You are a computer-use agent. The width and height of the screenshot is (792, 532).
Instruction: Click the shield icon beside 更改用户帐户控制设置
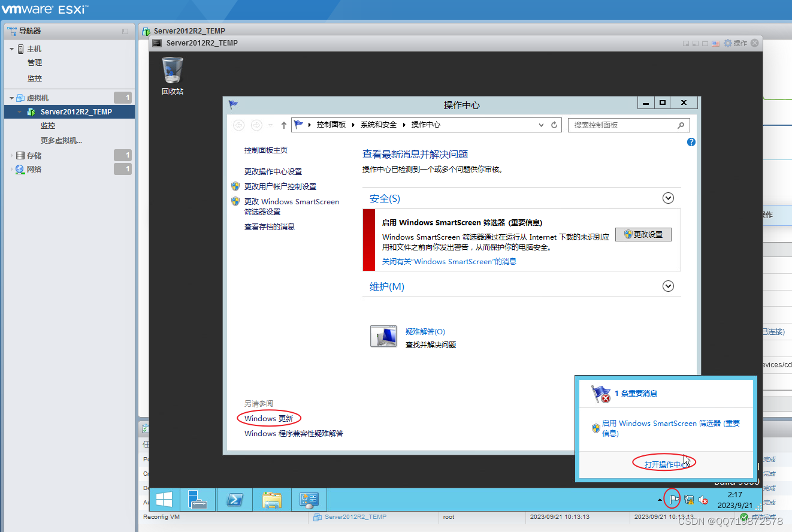235,186
